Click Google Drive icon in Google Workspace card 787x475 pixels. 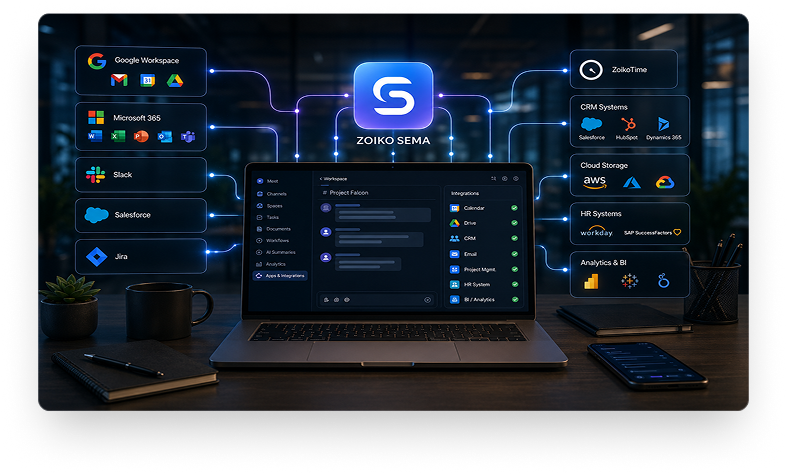coord(175,80)
